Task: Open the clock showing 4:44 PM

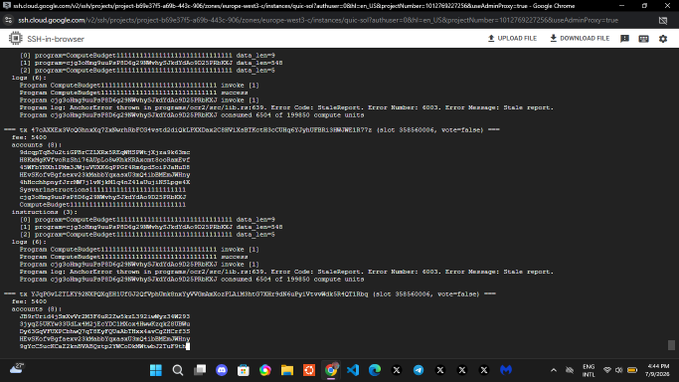Action: [x=657, y=370]
